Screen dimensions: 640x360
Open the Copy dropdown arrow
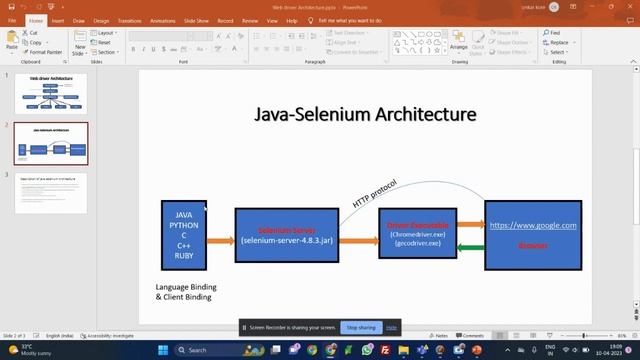click(x=47, y=42)
